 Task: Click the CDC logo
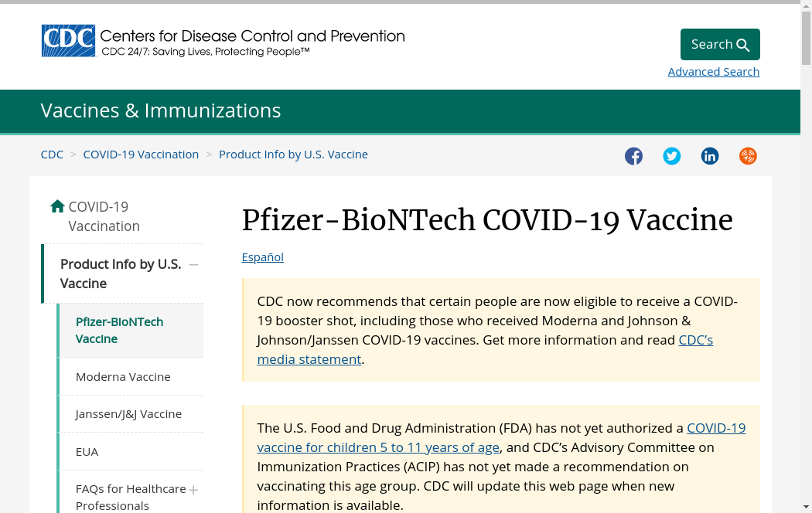click(x=68, y=41)
